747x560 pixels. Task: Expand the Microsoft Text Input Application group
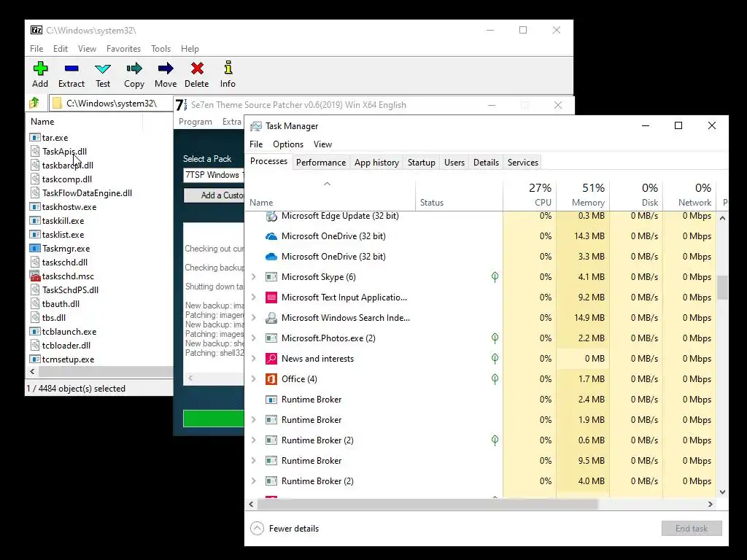[x=253, y=297]
